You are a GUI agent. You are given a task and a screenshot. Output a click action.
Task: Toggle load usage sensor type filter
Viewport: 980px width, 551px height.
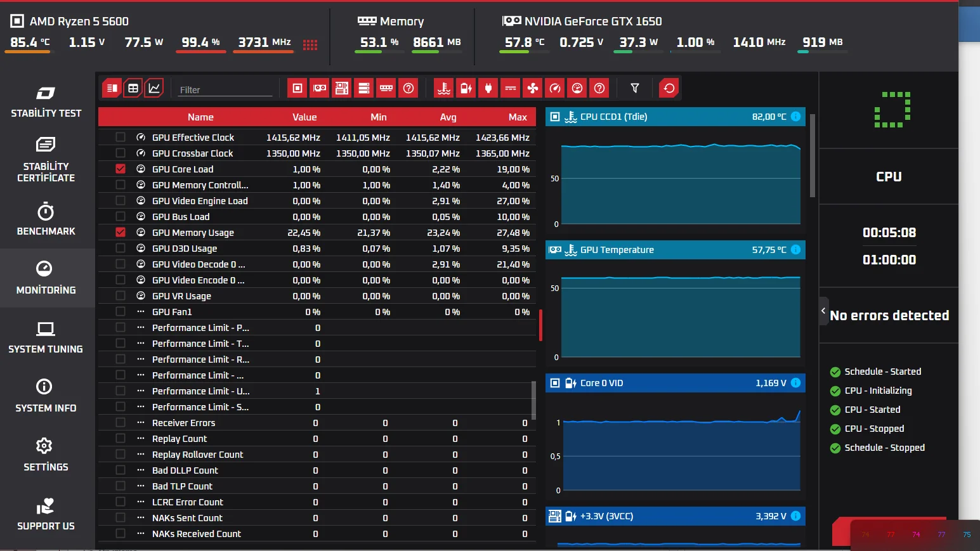point(577,88)
